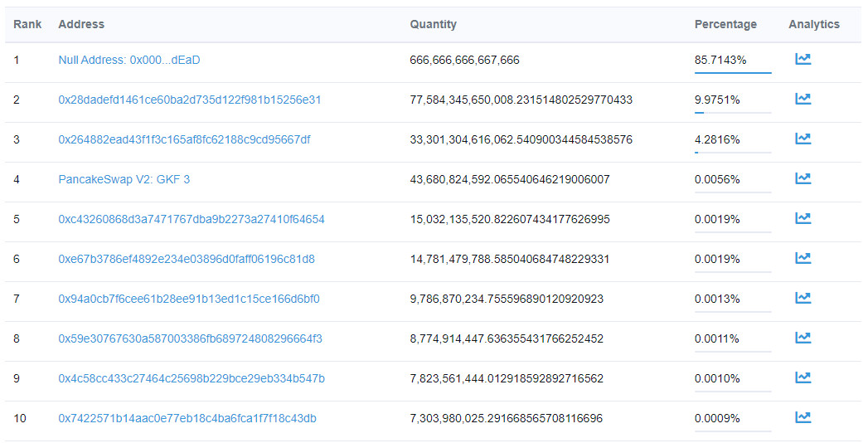Click analytics icon in rank 10 row
This screenshot has height=443, width=868.
(803, 417)
